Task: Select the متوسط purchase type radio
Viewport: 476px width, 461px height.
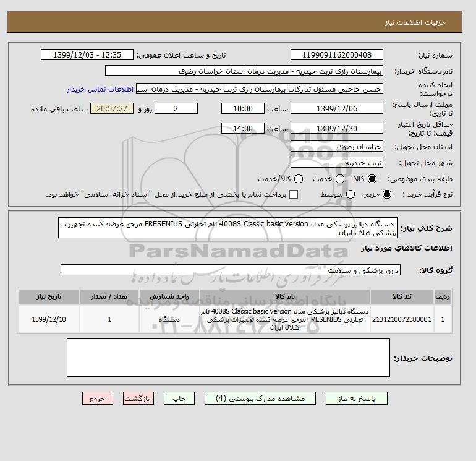Action: click(351, 194)
